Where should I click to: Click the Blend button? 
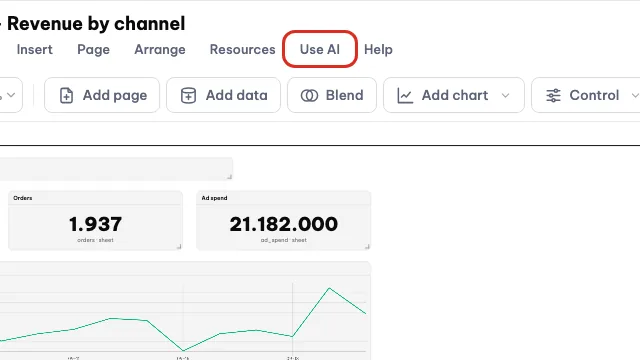[332, 95]
